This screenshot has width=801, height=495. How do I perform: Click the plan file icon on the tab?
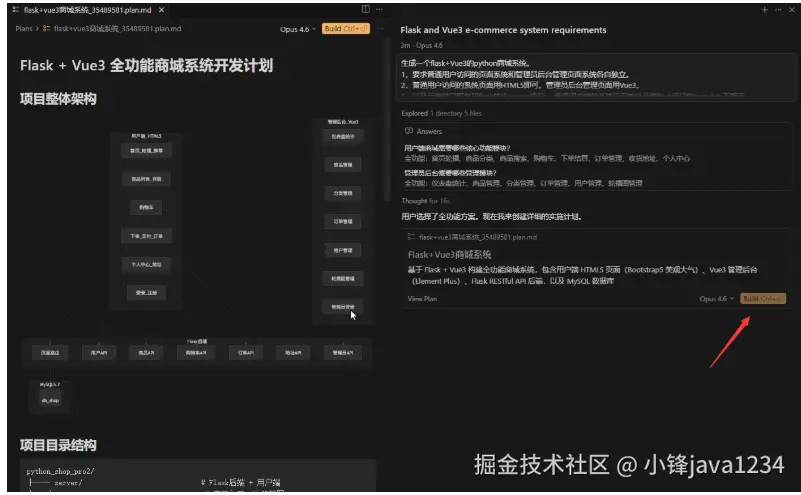15,10
